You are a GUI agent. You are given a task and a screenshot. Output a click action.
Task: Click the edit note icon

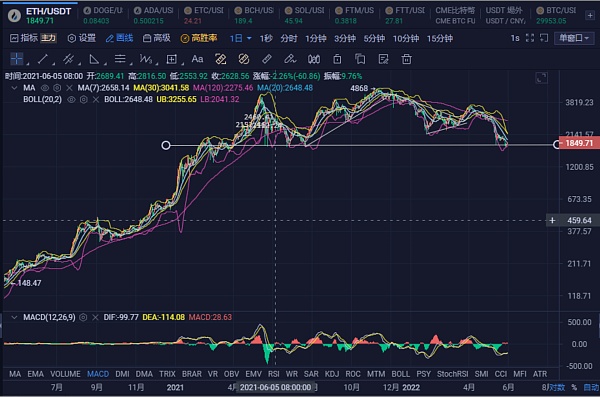[383, 59]
